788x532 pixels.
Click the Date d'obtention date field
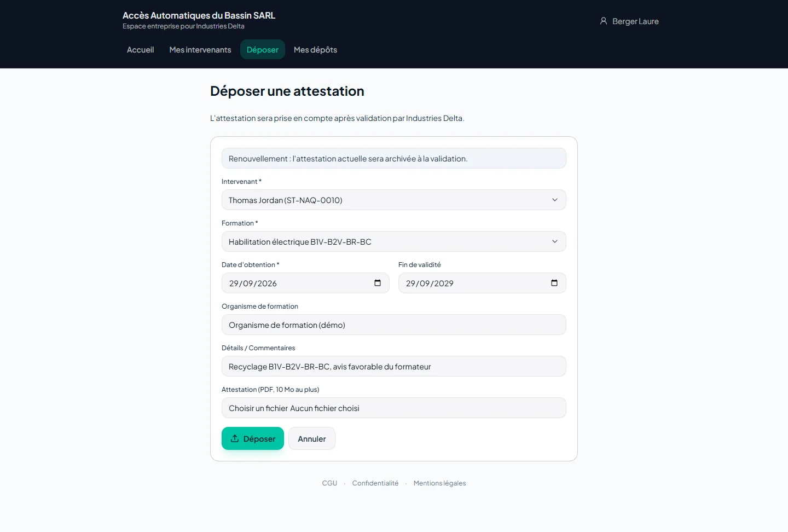click(305, 283)
